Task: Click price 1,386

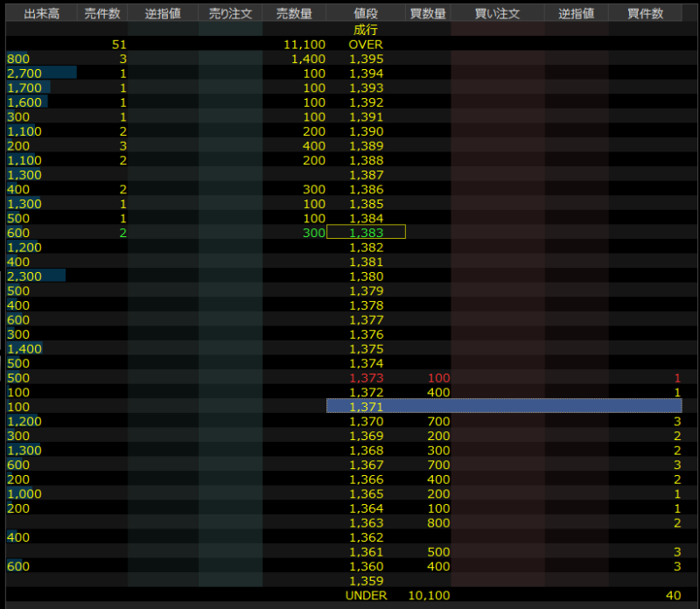Action: point(366,189)
